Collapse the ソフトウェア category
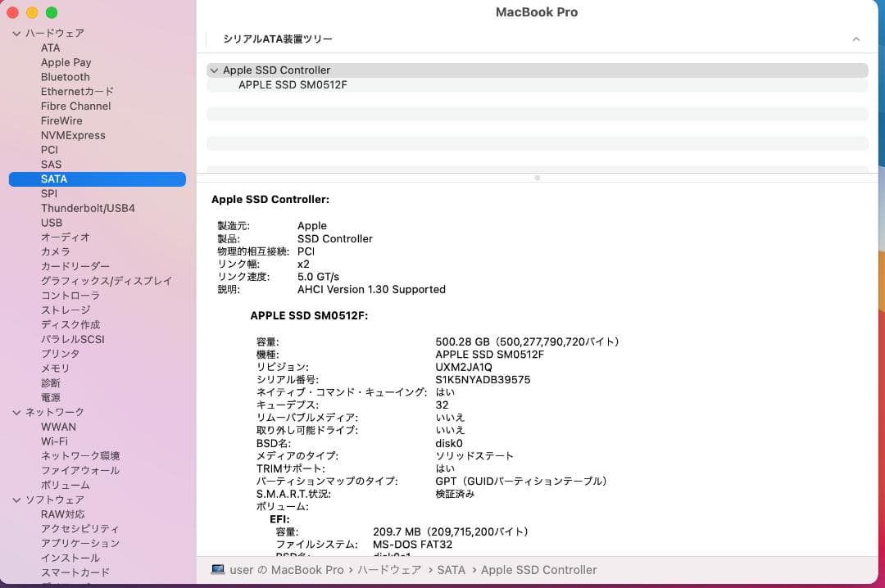885x588 pixels. pos(16,500)
